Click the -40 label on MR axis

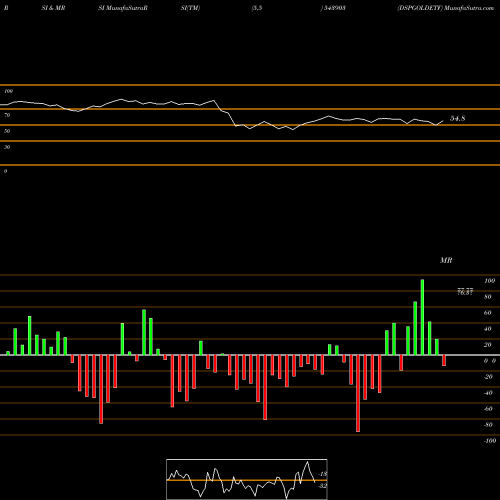tap(488, 393)
